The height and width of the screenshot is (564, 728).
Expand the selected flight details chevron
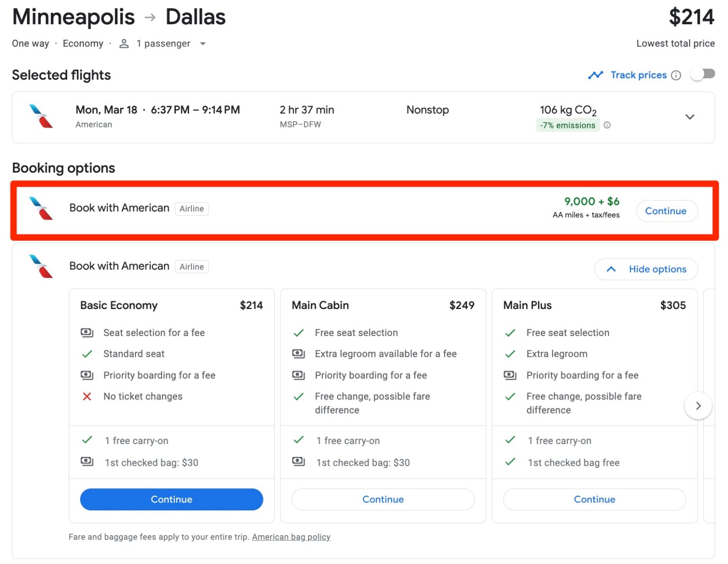tap(690, 117)
